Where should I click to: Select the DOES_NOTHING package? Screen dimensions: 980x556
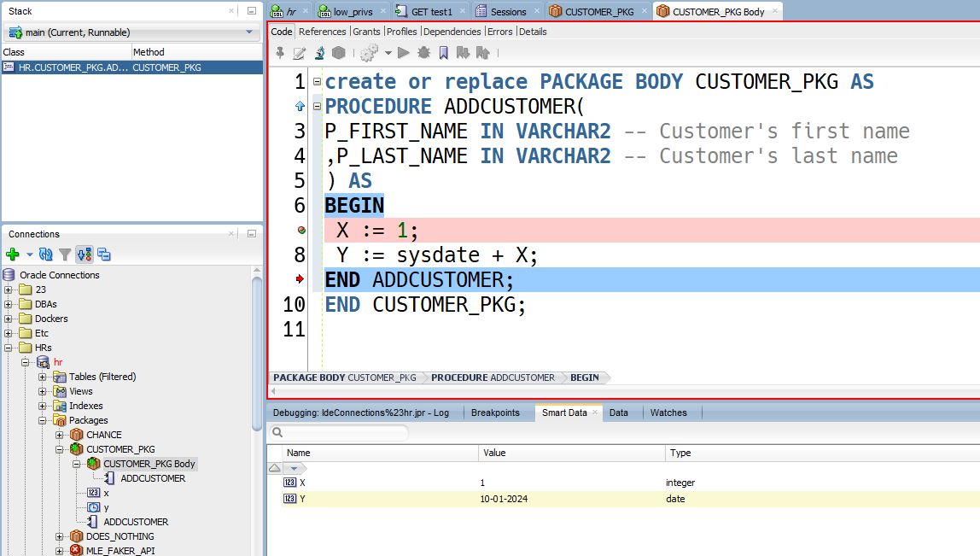[x=120, y=536]
